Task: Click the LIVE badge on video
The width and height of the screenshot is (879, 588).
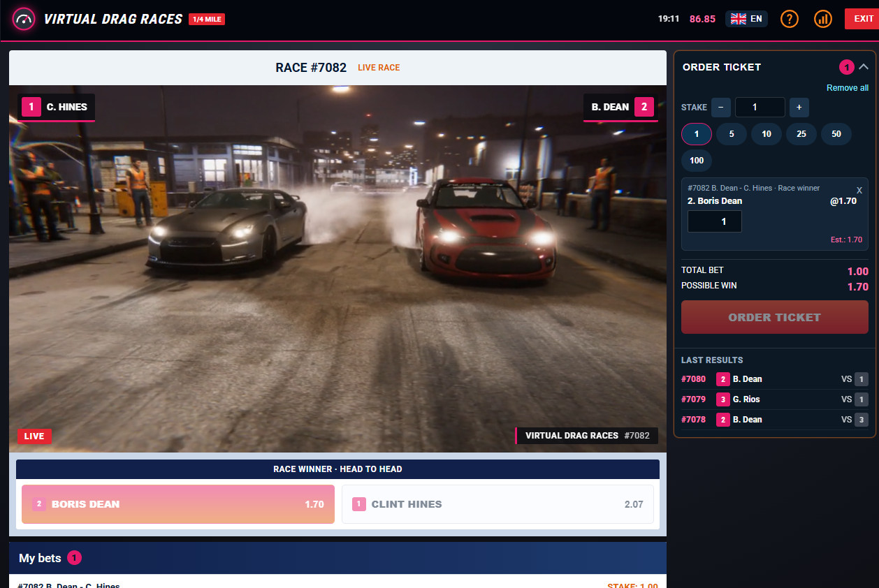Action: 34,436
